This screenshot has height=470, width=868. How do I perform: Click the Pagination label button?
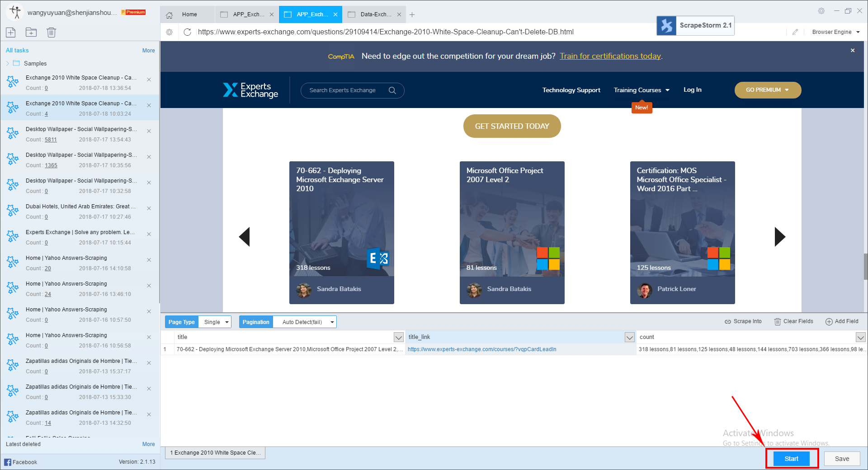[x=256, y=322]
